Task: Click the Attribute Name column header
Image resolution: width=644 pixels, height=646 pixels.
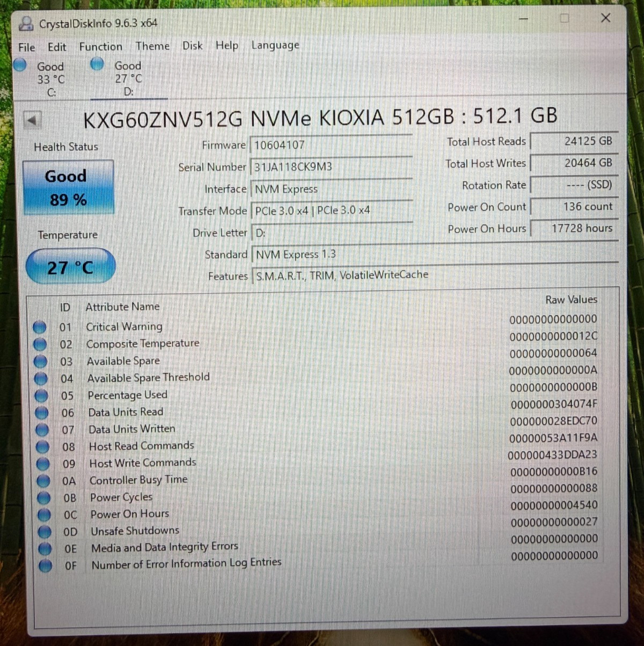Action: click(123, 307)
